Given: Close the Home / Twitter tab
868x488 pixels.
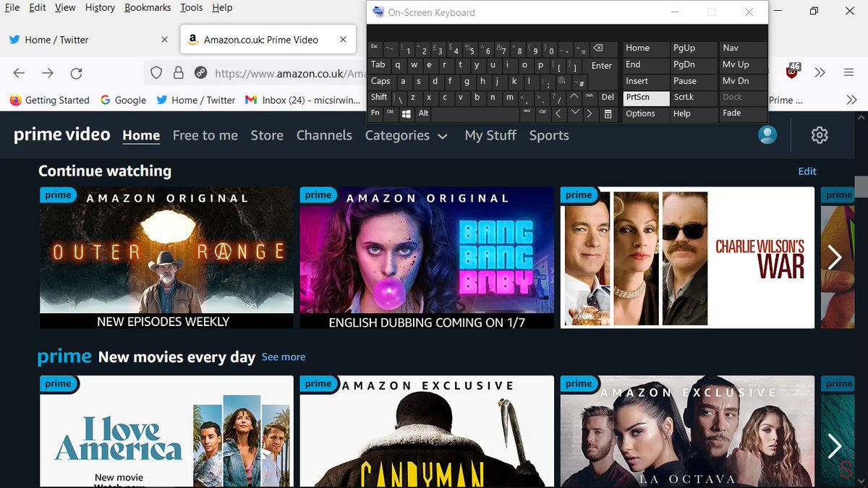Looking at the screenshot, I should point(164,40).
